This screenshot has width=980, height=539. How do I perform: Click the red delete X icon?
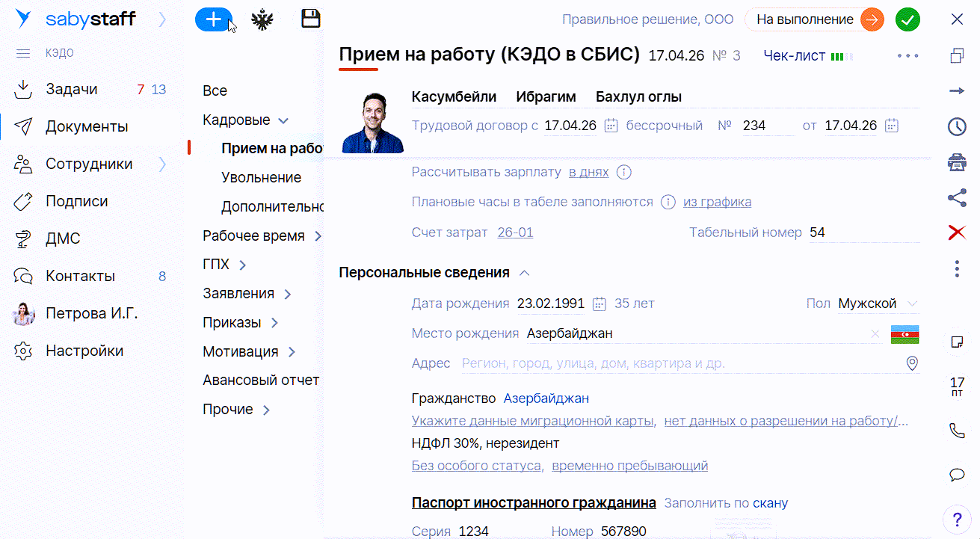[x=956, y=233]
